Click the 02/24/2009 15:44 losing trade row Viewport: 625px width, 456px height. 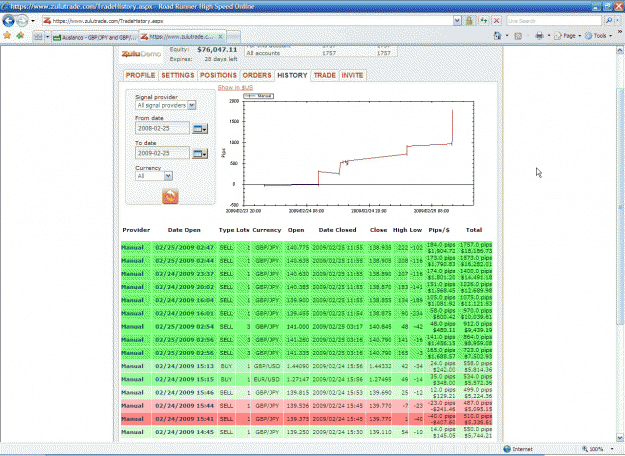(307, 406)
